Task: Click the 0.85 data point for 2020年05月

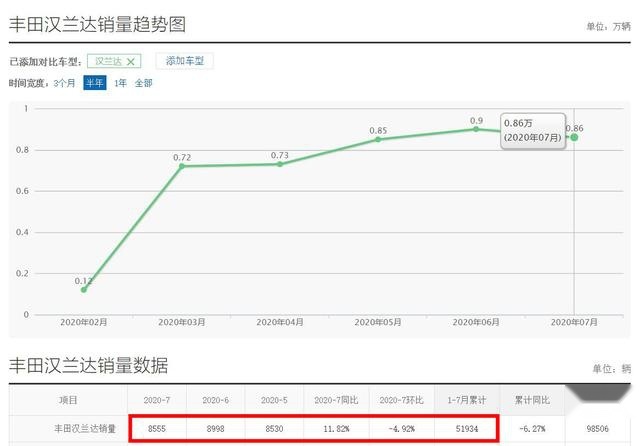Action: [x=378, y=140]
